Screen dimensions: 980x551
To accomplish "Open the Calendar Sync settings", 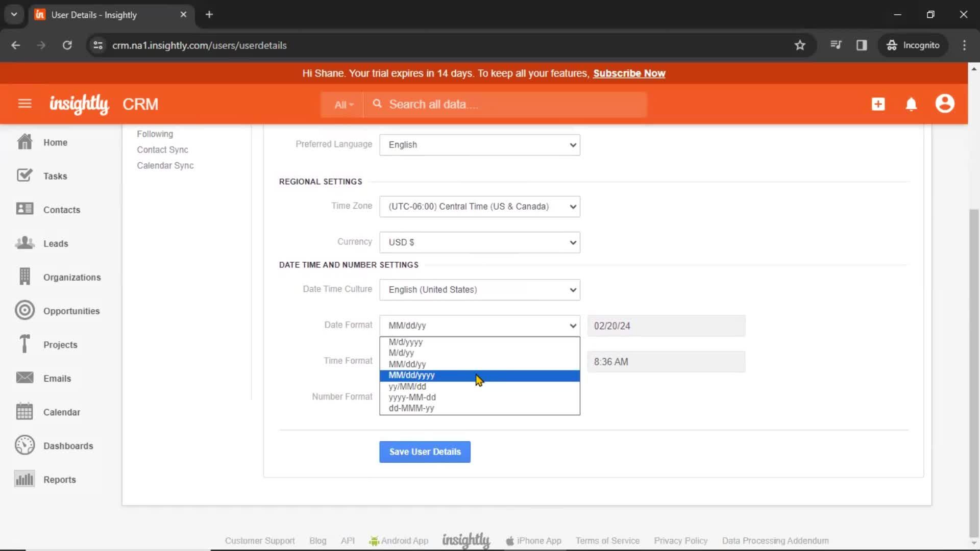I will pos(165,165).
